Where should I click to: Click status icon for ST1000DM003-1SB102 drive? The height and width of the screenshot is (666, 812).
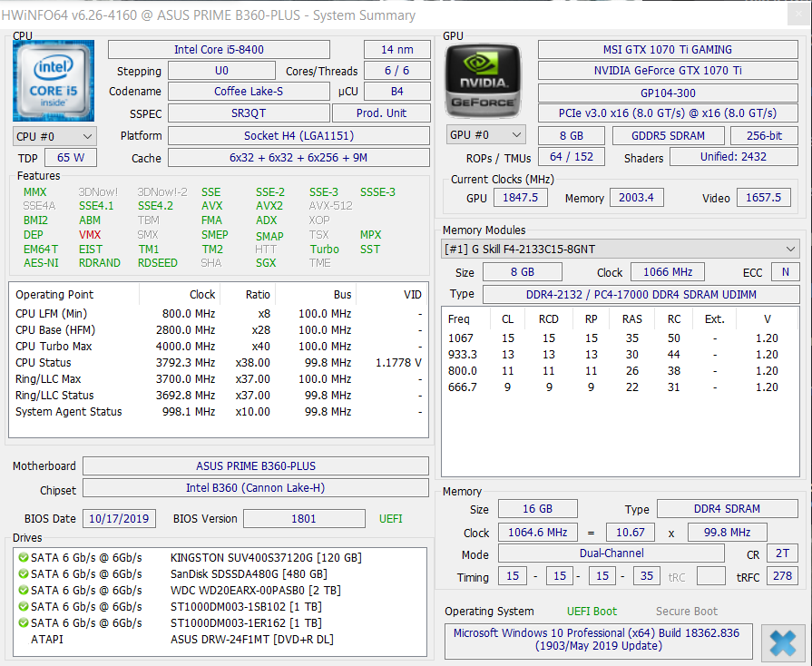tap(23, 606)
